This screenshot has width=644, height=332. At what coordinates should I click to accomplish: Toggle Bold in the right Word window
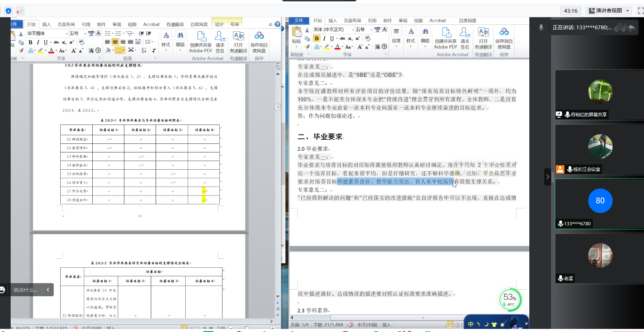click(x=316, y=39)
